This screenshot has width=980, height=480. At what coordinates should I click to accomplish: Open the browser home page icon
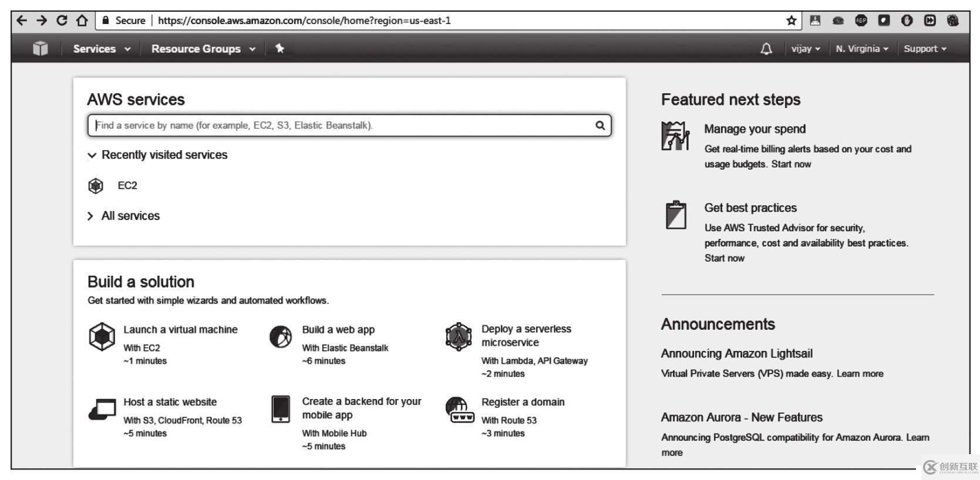(x=82, y=21)
